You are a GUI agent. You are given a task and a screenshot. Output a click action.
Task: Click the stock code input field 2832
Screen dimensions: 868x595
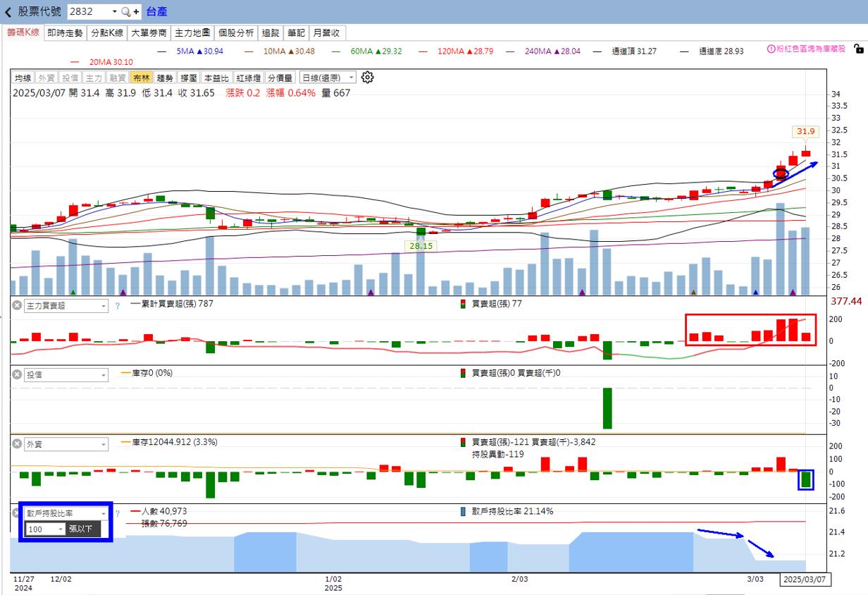(88, 12)
